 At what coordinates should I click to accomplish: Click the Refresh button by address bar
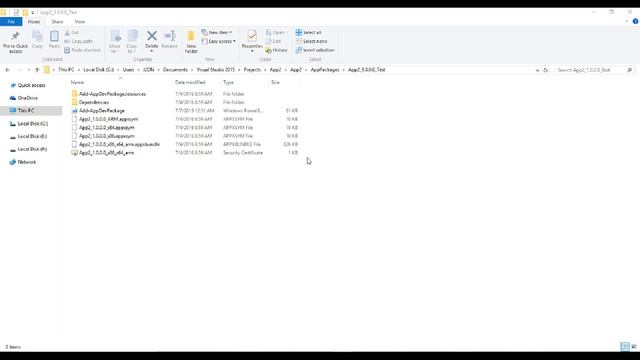[x=545, y=70]
